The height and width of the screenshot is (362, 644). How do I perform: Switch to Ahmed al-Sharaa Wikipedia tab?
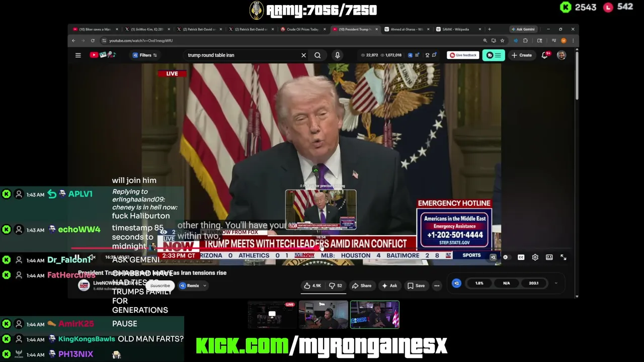pyautogui.click(x=407, y=29)
